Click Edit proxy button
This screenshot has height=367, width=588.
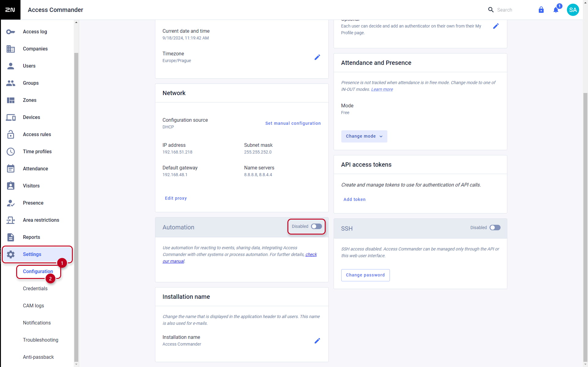point(176,198)
